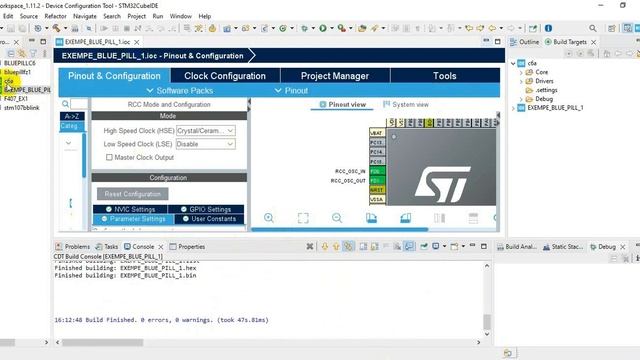Viewport: 640px width, 360px height.
Task: Maximize the editor area icon
Action: coord(498,42)
